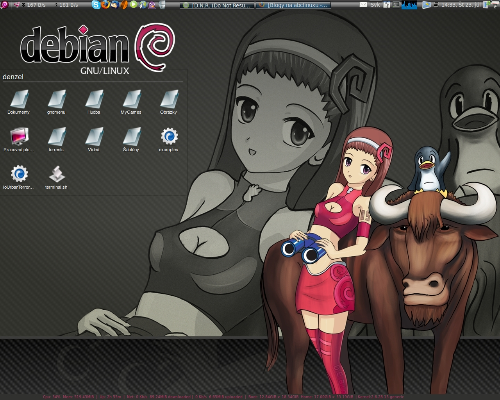Image resolution: width=500 pixels, height=400 pixels.
Task: Switch to the first taskbar window button
Action: click(x=217, y=5)
